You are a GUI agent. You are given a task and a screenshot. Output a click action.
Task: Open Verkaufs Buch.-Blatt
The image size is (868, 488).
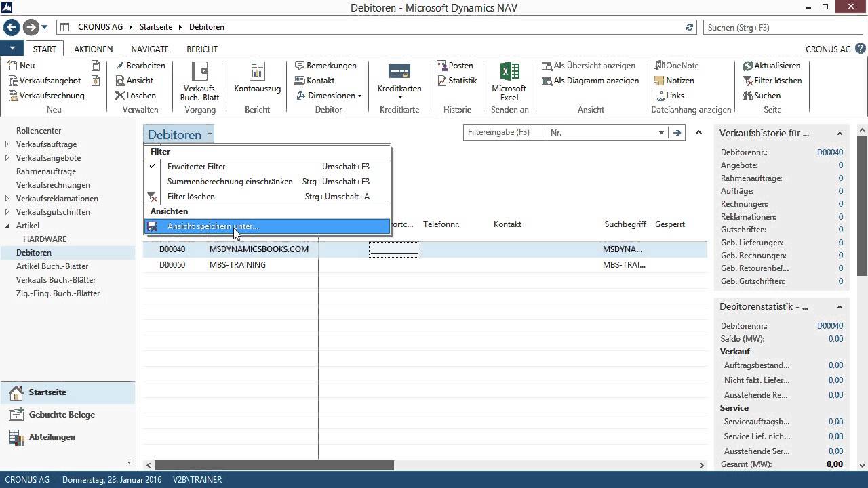tap(199, 81)
